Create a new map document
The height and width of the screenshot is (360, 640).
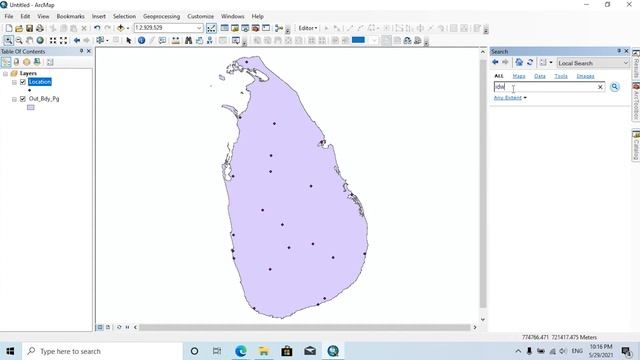tap(9, 28)
